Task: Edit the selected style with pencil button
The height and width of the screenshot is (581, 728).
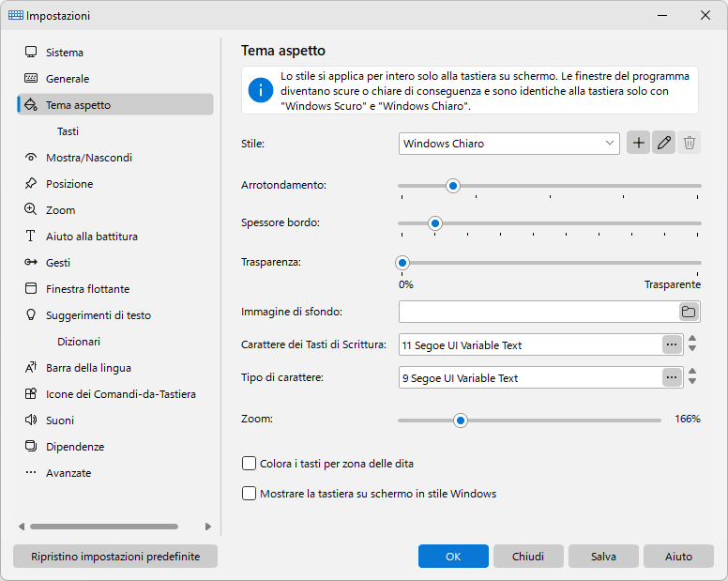Action: (x=663, y=143)
